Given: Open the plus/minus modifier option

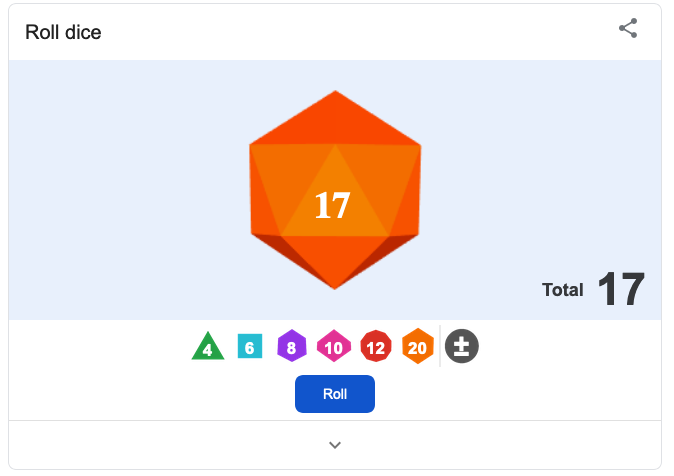Looking at the screenshot, I should 462,346.
